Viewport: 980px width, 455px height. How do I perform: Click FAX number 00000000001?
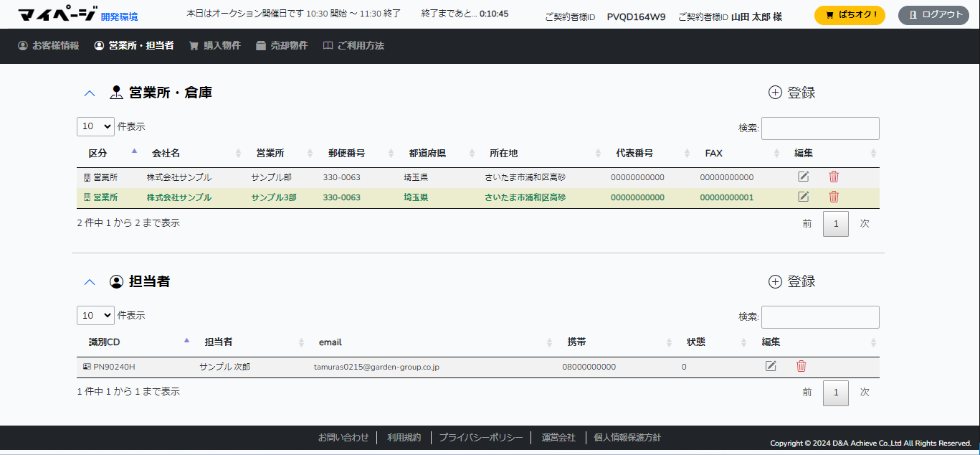point(727,197)
